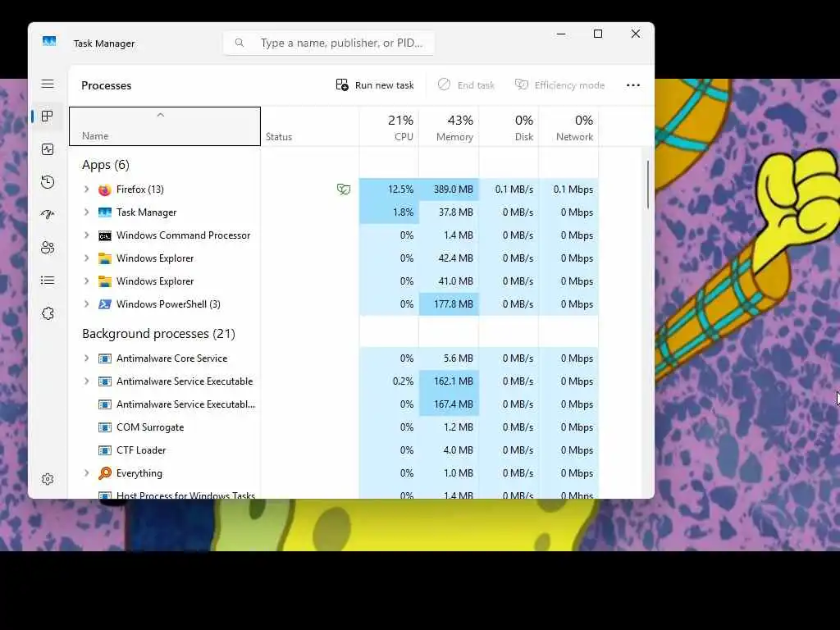Screen dimensions: 840x630
Task: Open the Performance page icon
Action: [x=48, y=149]
